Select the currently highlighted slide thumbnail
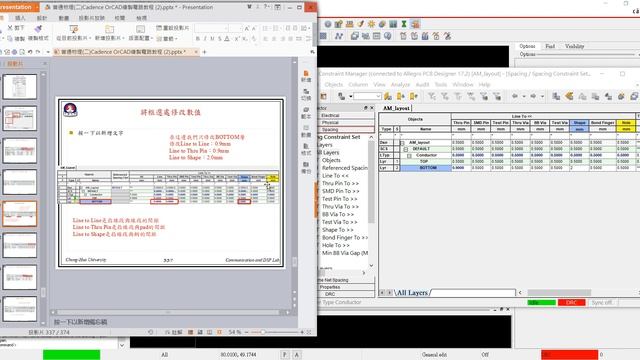The image size is (640, 360). pyautogui.click(x=20, y=214)
